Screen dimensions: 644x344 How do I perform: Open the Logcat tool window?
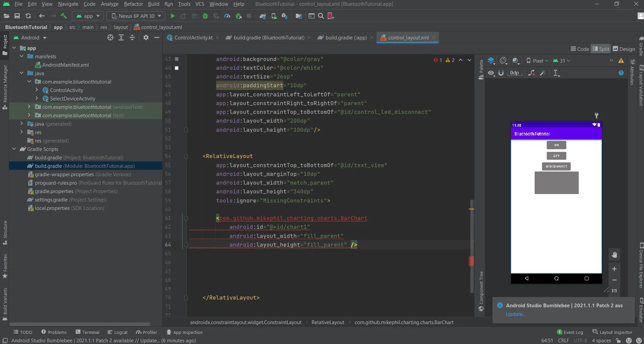click(x=117, y=332)
